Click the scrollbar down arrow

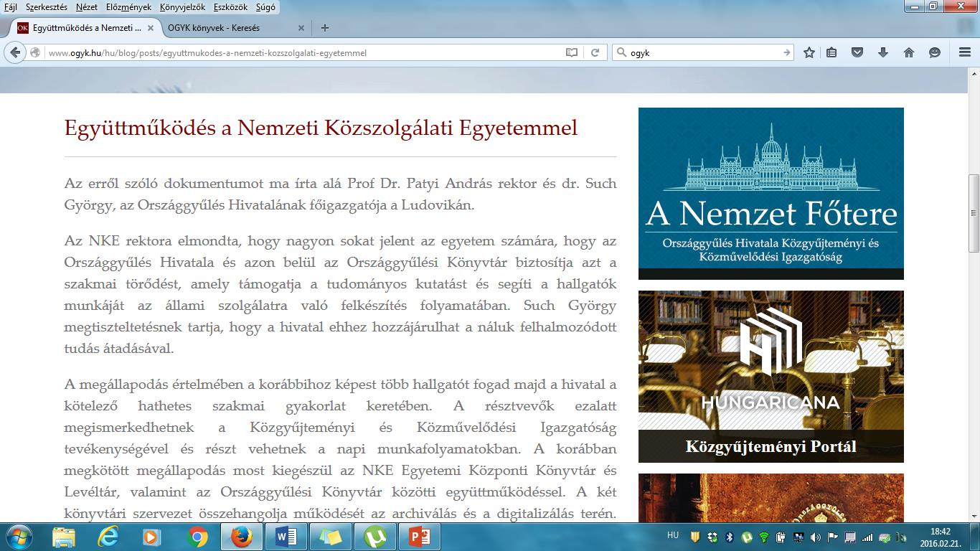[x=974, y=516]
